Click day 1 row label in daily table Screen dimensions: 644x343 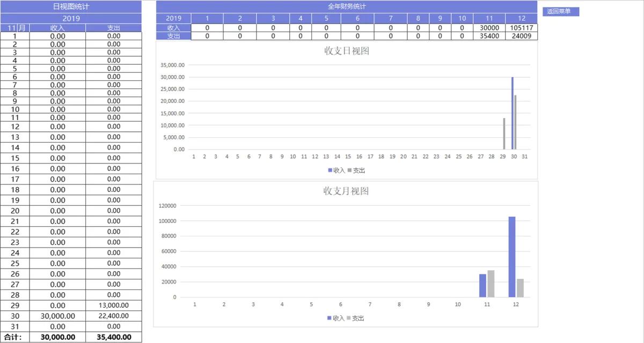point(15,36)
